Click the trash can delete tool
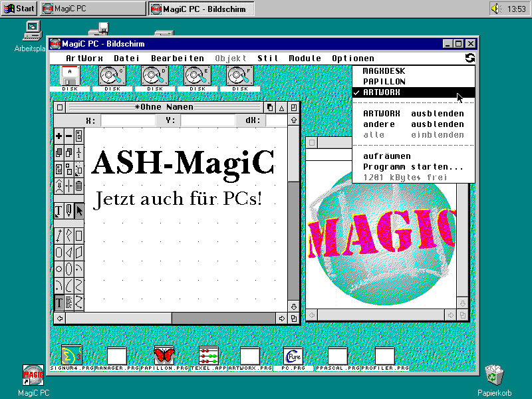 coord(78,186)
